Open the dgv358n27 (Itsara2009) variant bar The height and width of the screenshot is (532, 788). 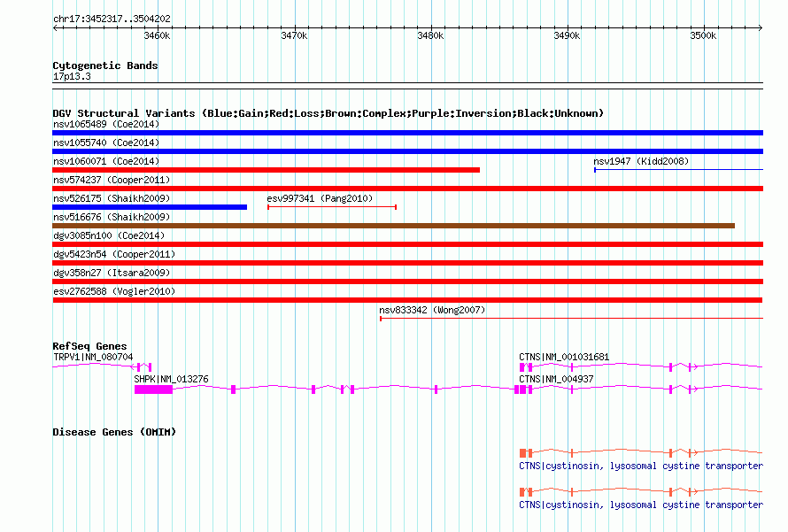pyautogui.click(x=407, y=281)
